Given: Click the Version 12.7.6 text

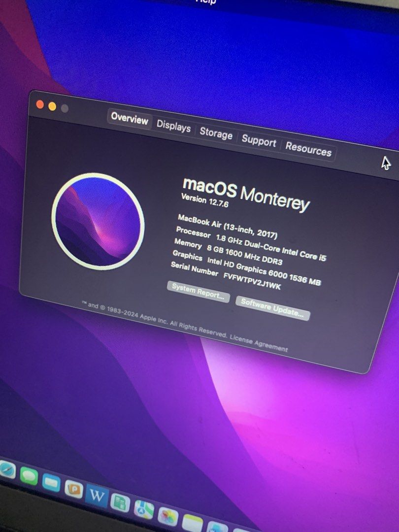Looking at the screenshot, I should [205, 200].
